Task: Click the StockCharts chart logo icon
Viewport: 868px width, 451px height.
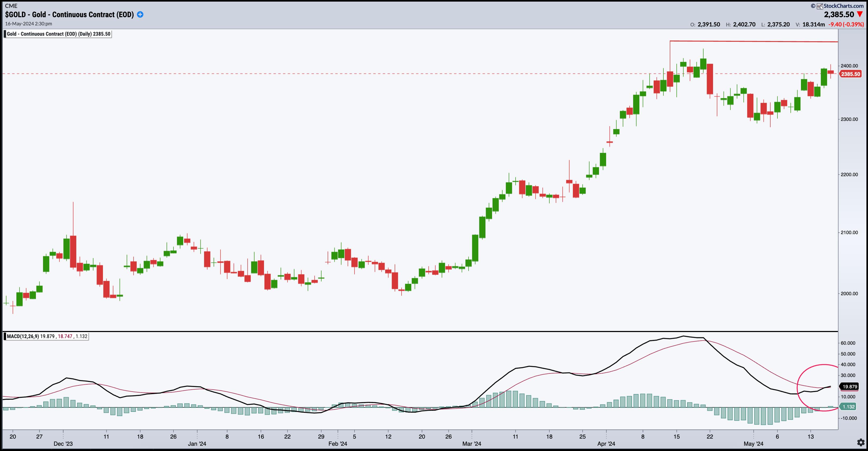Action: click(820, 6)
